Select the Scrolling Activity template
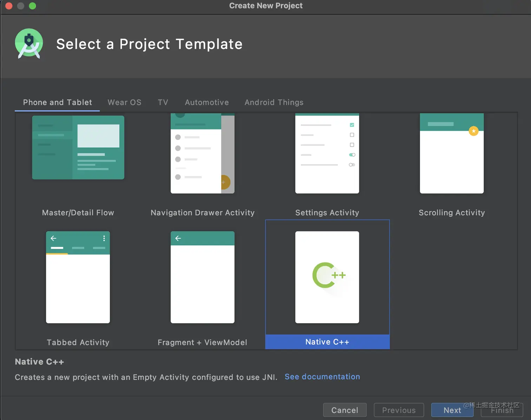Image resolution: width=531 pixels, height=420 pixels. click(x=452, y=153)
